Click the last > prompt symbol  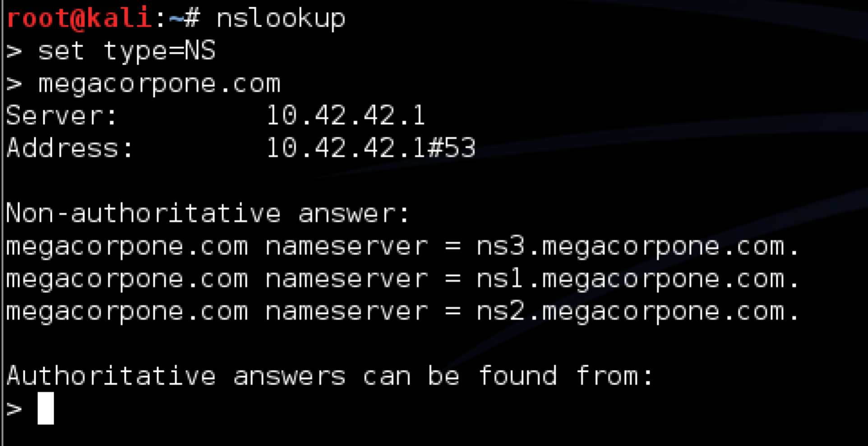(x=14, y=409)
